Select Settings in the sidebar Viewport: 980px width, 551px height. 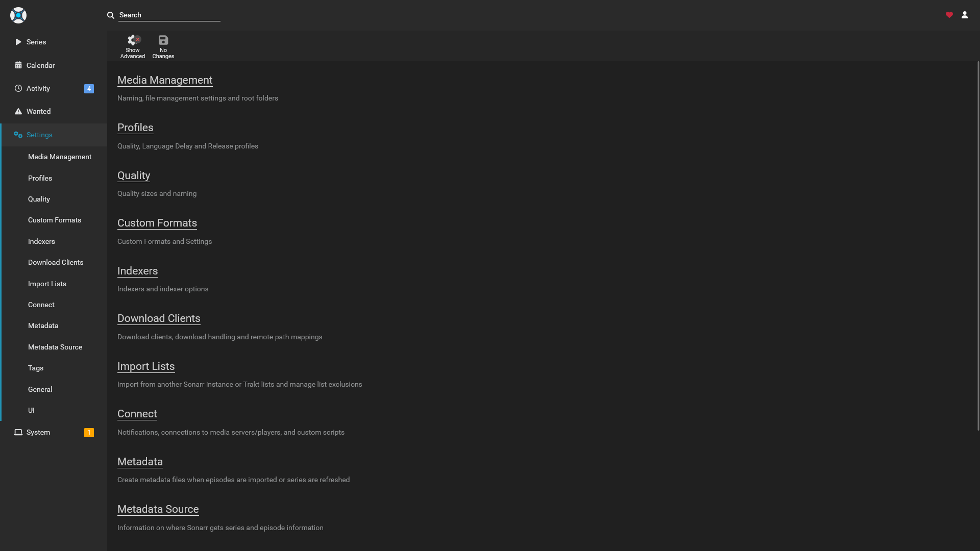[54, 135]
